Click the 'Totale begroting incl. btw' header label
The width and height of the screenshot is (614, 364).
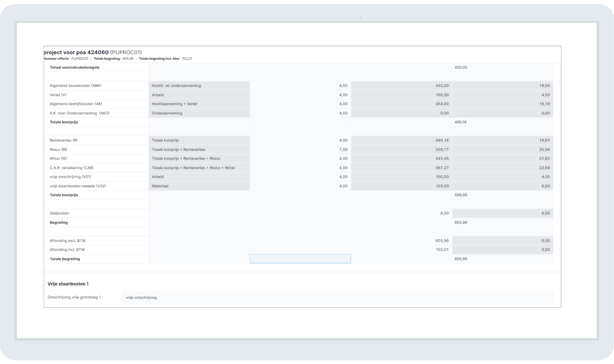pyautogui.click(x=159, y=59)
